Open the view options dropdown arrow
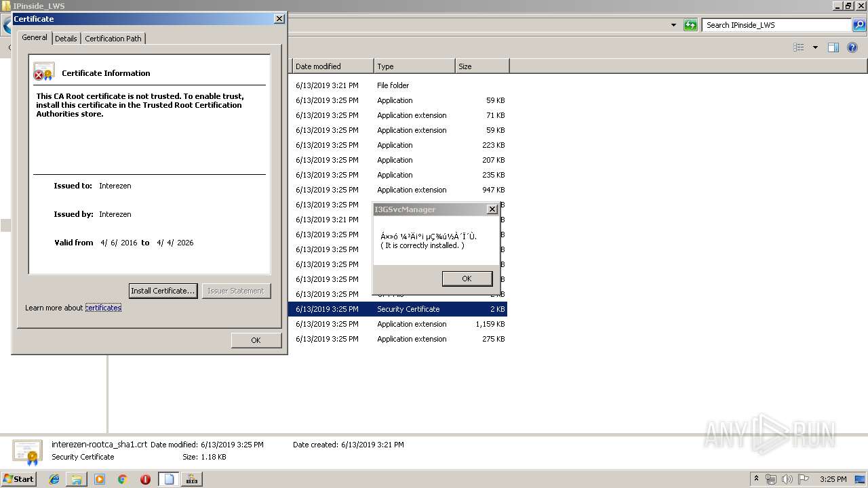 815,47
